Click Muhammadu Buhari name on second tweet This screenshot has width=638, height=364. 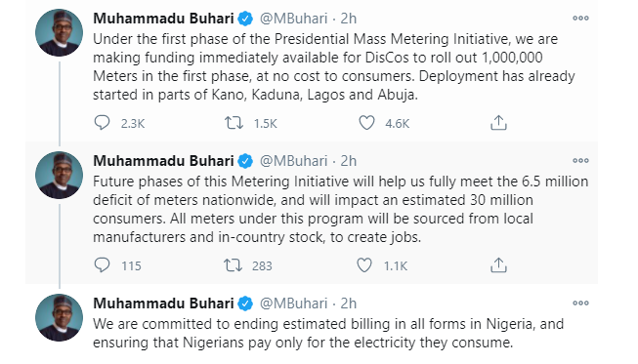(x=163, y=161)
